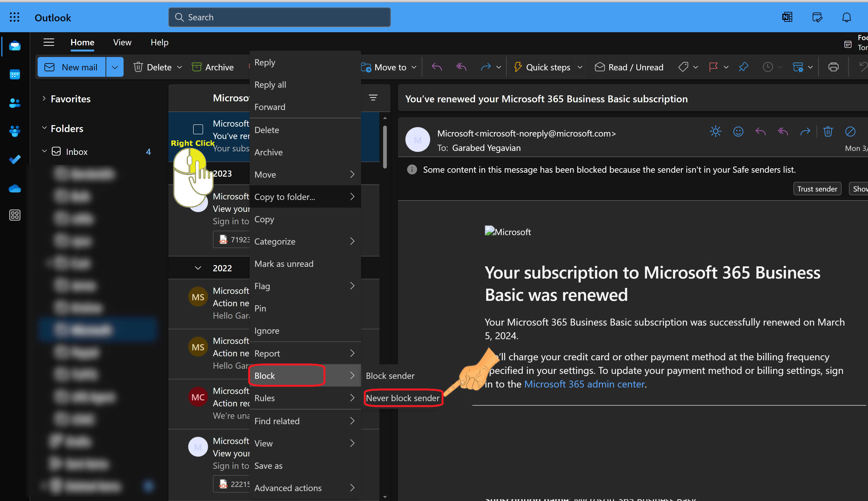The height and width of the screenshot is (501, 868).
Task: Choose Mark as unread in context menu
Action: (305, 264)
